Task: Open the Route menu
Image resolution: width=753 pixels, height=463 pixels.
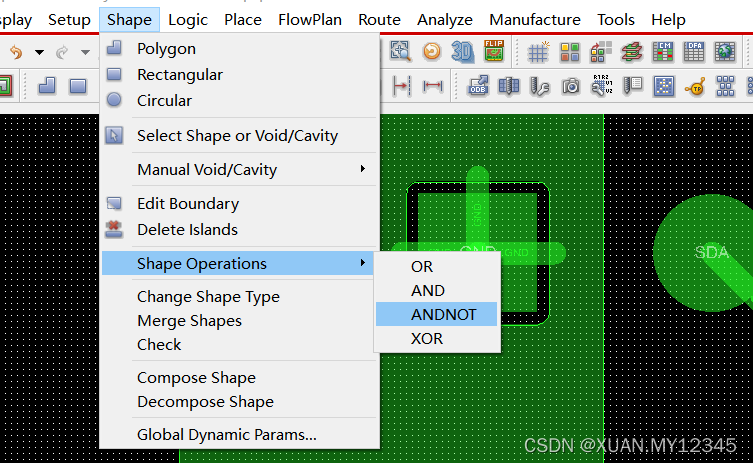Action: point(379,19)
